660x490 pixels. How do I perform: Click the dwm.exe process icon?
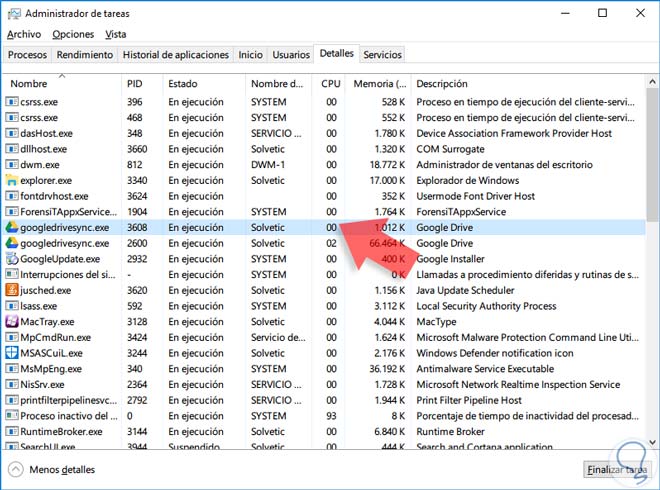pos(12,164)
